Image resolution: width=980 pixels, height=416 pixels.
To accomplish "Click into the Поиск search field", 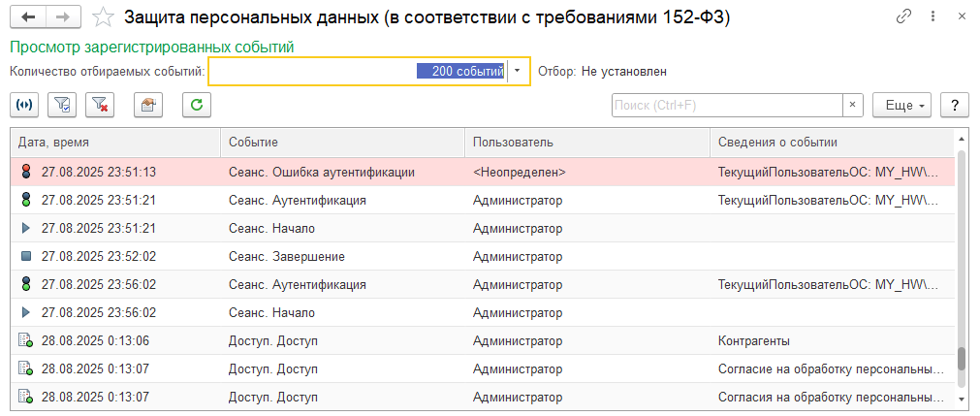I will coord(727,105).
